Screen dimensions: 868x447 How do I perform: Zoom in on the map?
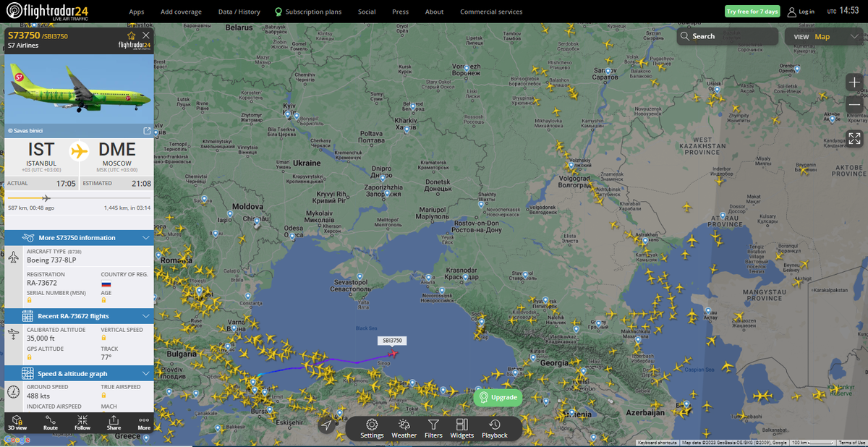point(854,82)
